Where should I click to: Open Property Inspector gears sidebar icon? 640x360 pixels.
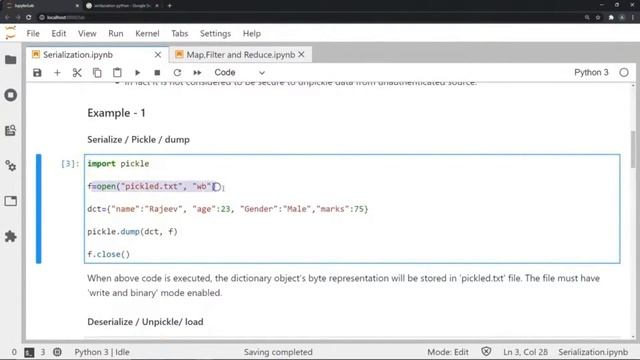click(x=11, y=166)
